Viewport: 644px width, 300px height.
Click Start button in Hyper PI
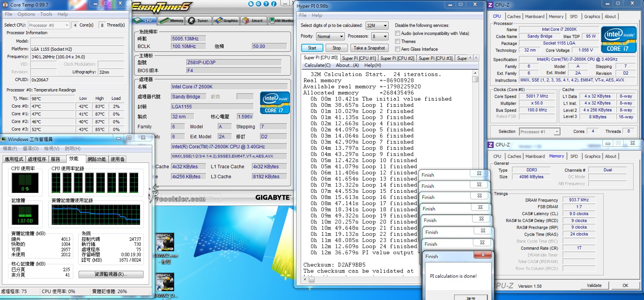[x=312, y=48]
